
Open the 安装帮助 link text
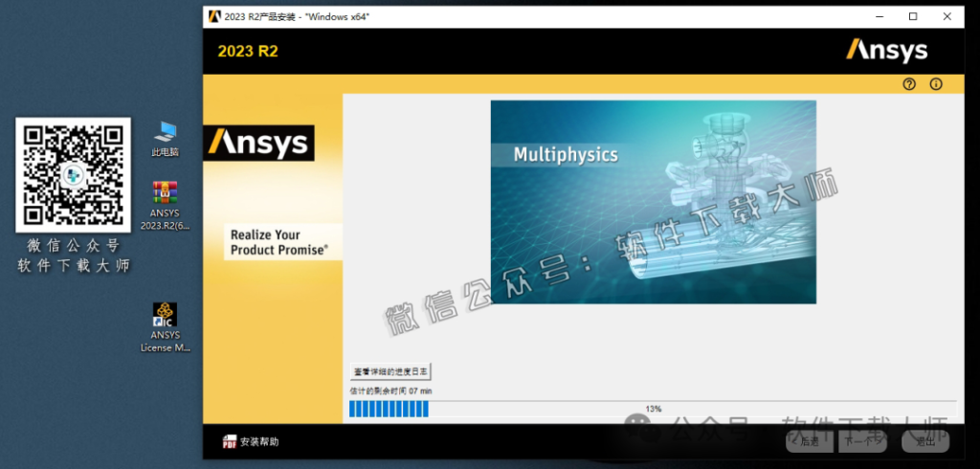tap(259, 441)
